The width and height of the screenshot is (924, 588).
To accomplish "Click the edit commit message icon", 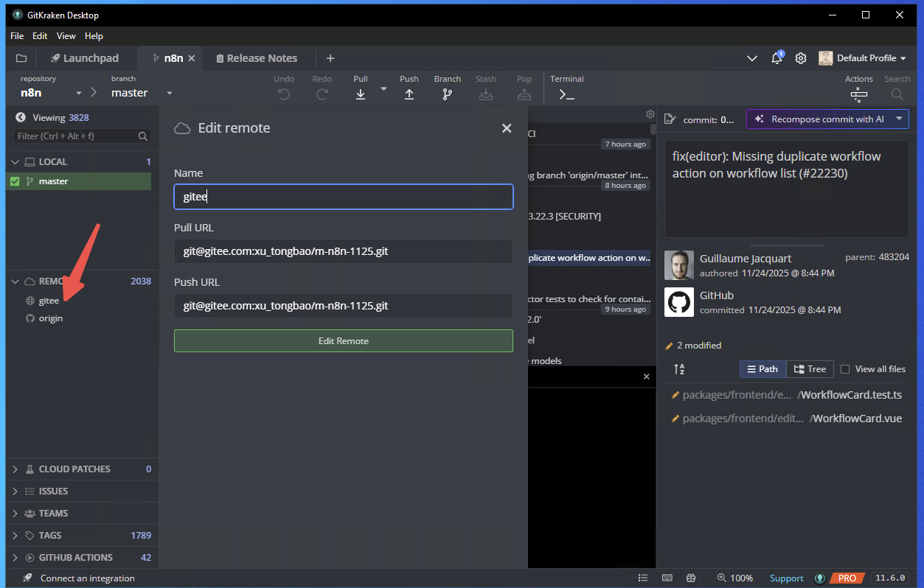I will 670,119.
